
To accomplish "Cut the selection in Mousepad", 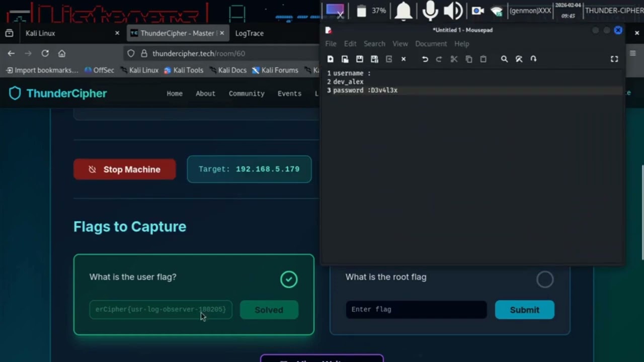I will coord(454,59).
